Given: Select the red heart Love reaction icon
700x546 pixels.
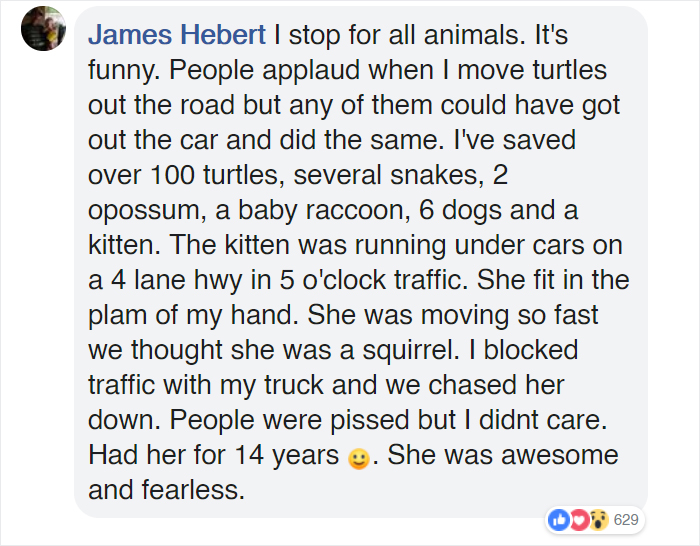Looking at the screenshot, I should click(x=579, y=520).
